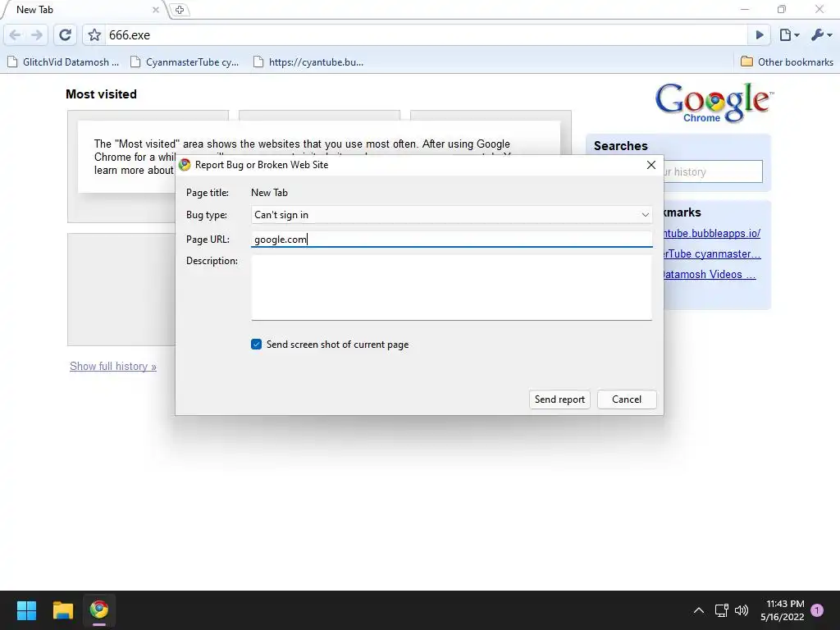Click Show full history link

click(x=113, y=367)
